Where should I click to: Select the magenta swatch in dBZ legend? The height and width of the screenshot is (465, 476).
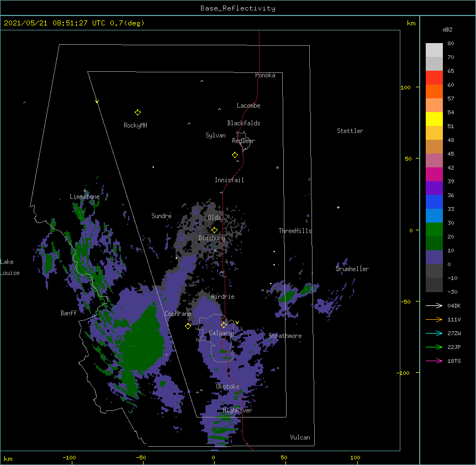tap(434, 174)
